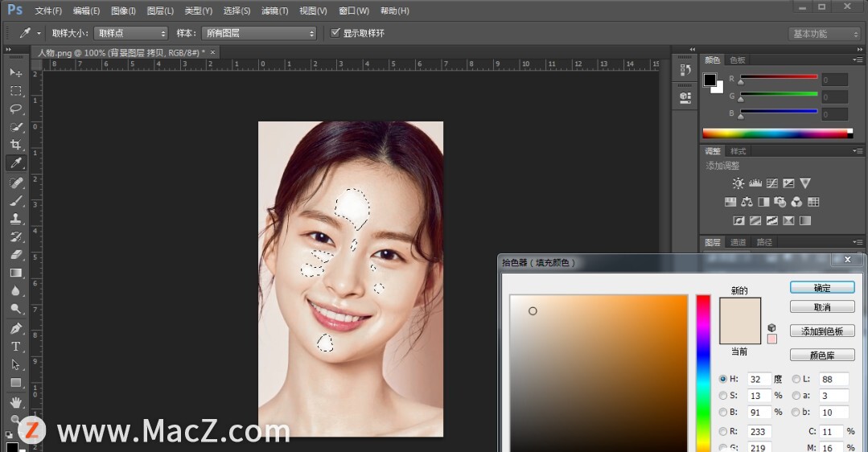Open the 样本 所有图层 dropdown
Viewport: 868px width, 452px height.
[x=259, y=33]
